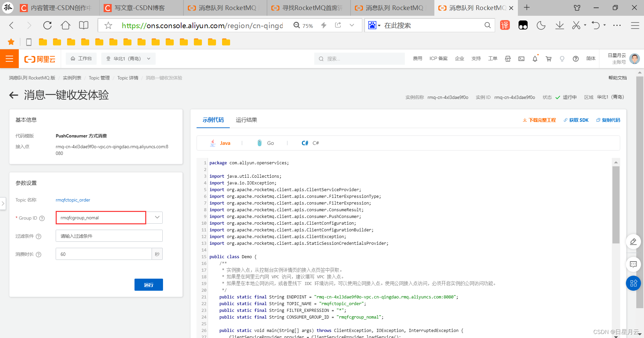Click 复制代码 copy link
The image size is (644, 338).
coord(608,120)
